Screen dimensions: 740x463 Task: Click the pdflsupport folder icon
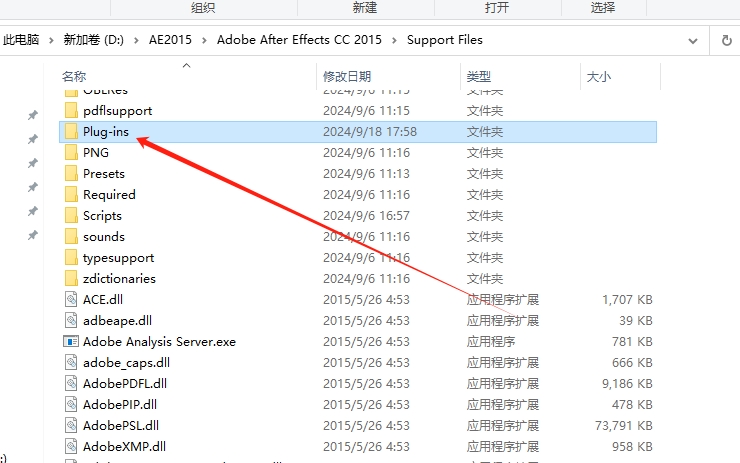[x=71, y=111]
